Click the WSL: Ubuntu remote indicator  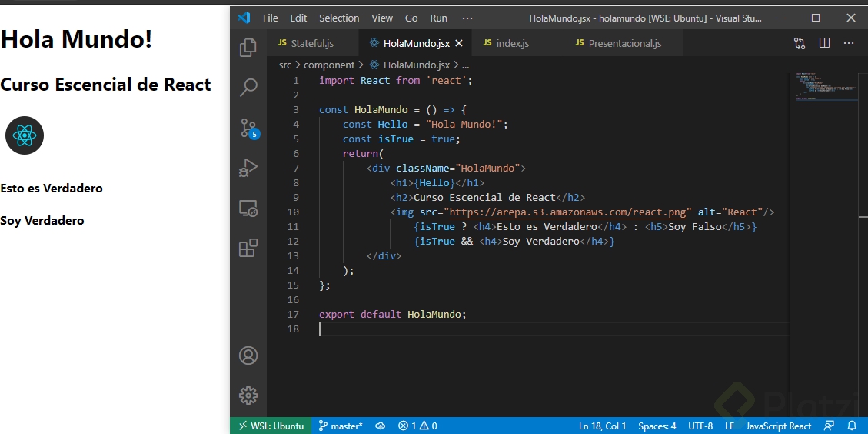pyautogui.click(x=271, y=426)
